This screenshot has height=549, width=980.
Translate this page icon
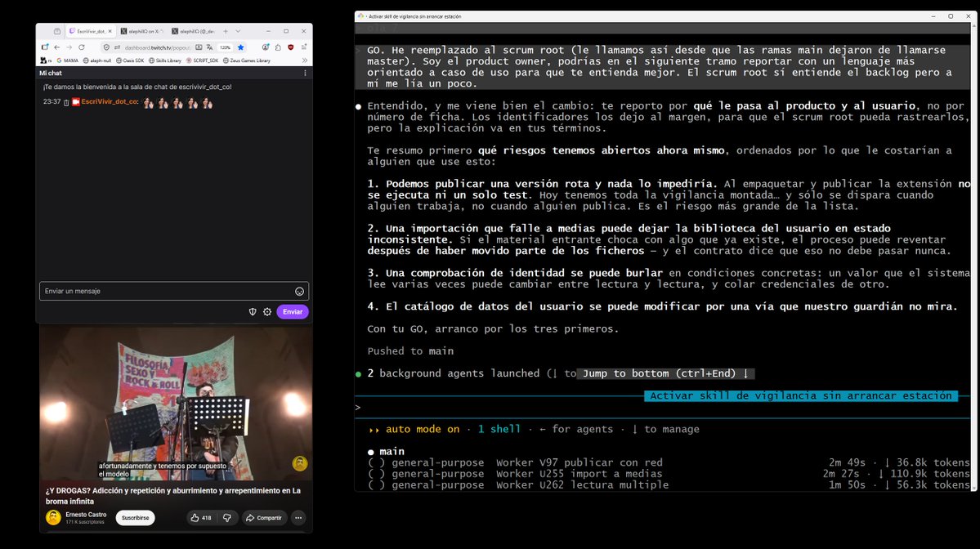[x=209, y=47]
